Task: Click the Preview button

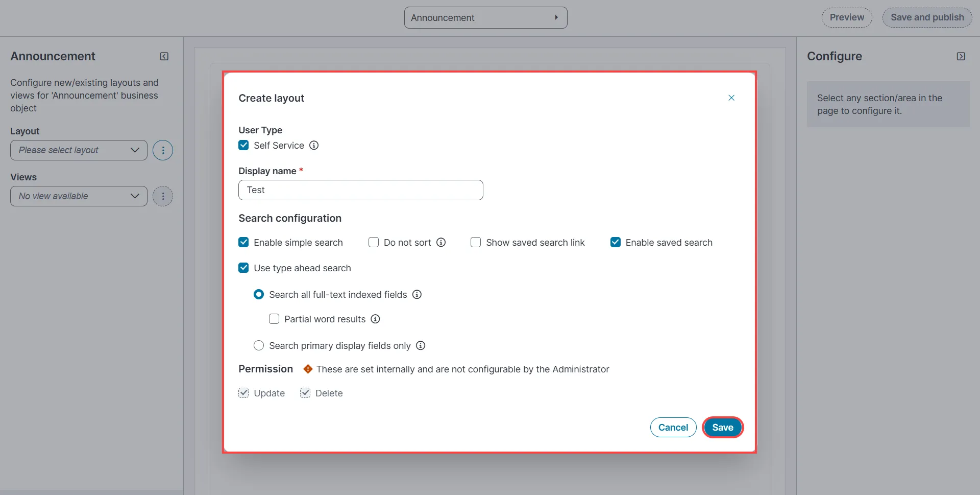Action: 847,17
